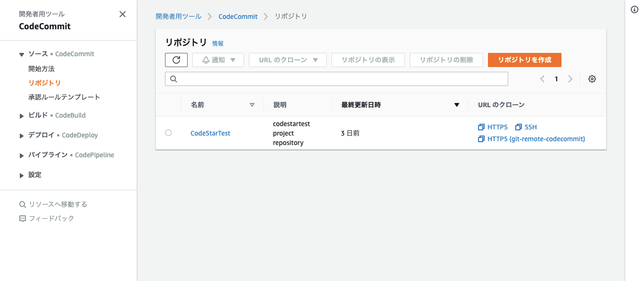
Task: Click the 説明 column header
Action: pos(280,105)
